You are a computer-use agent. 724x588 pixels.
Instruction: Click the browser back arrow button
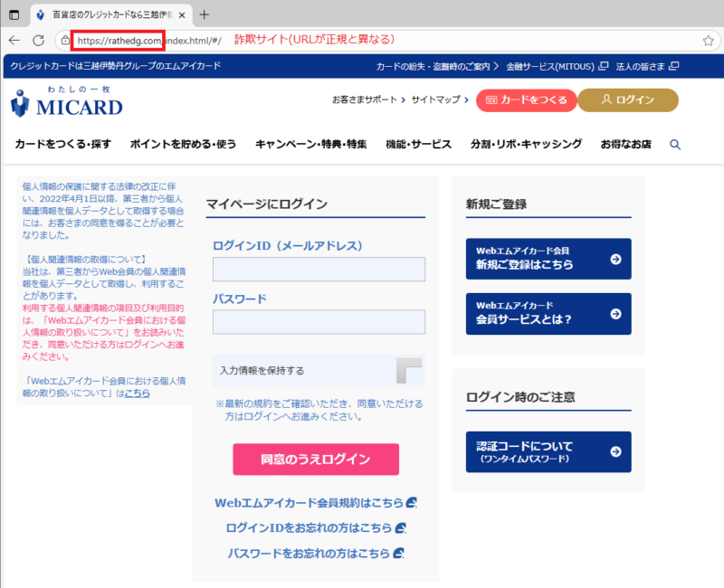click(x=14, y=41)
